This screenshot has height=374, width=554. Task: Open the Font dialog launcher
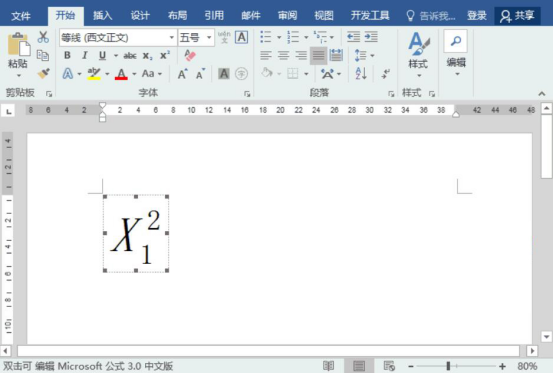[247, 94]
